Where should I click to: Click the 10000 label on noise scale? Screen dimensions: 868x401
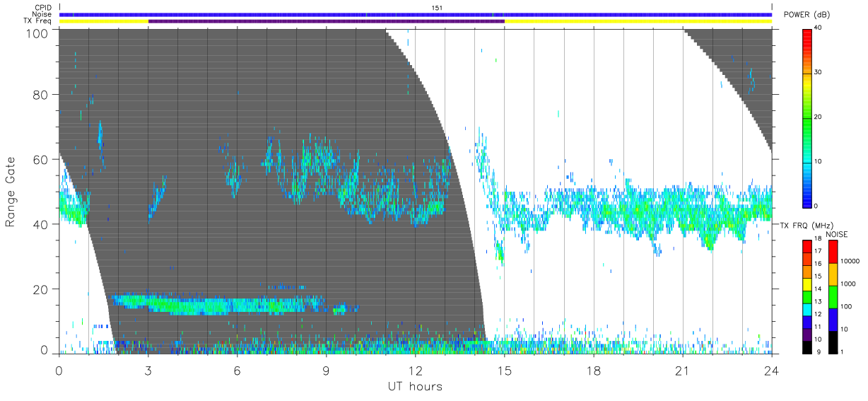coord(850,262)
